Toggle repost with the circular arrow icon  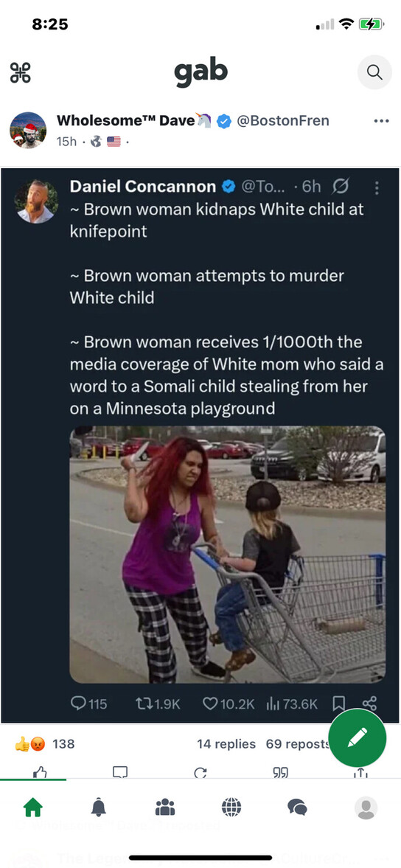(x=200, y=773)
